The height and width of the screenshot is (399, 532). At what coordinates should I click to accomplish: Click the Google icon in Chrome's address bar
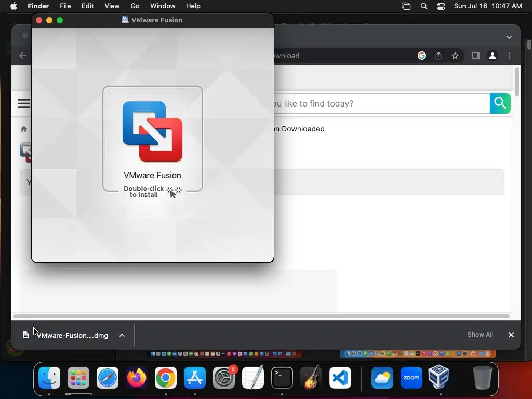click(422, 56)
